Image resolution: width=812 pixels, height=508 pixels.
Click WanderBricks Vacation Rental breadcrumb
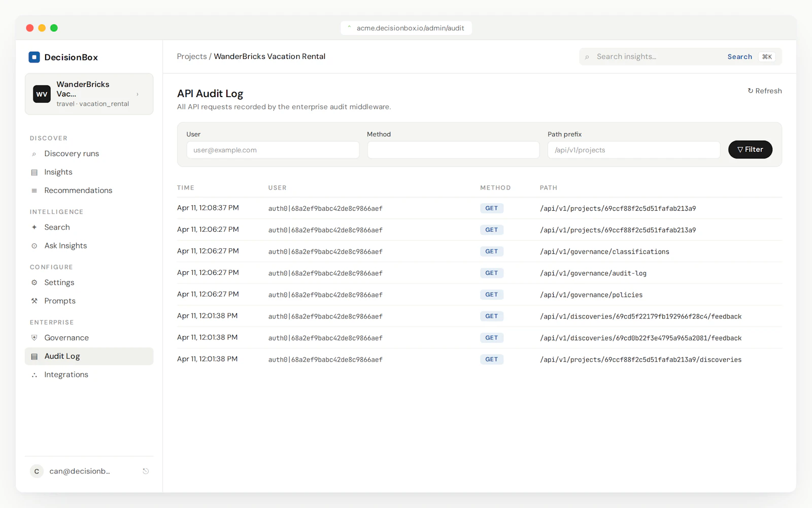(269, 56)
